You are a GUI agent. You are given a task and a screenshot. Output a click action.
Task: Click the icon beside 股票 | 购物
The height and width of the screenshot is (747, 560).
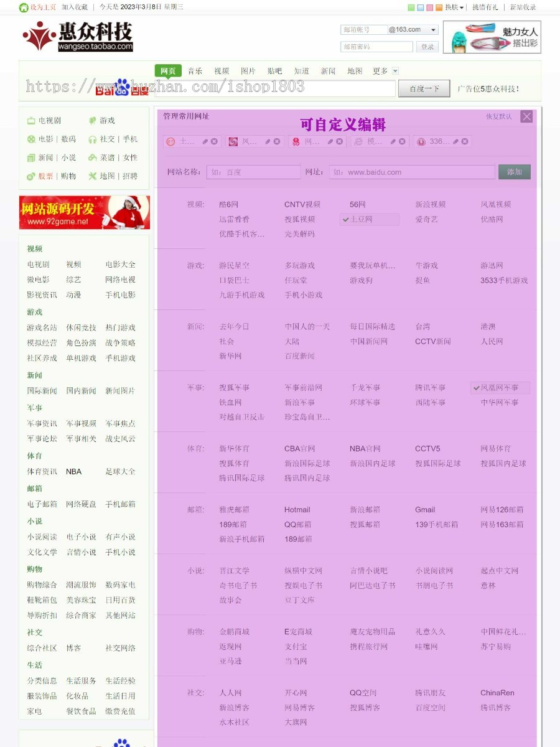(31, 176)
